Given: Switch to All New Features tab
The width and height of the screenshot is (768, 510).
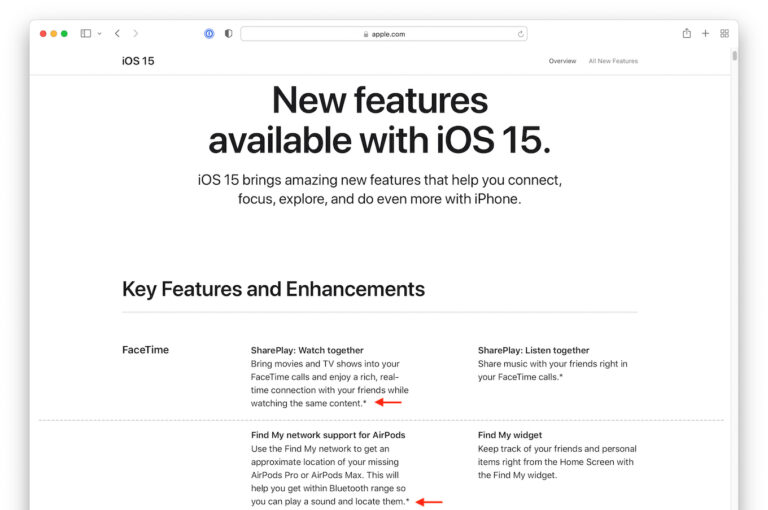Looking at the screenshot, I should 613,61.
